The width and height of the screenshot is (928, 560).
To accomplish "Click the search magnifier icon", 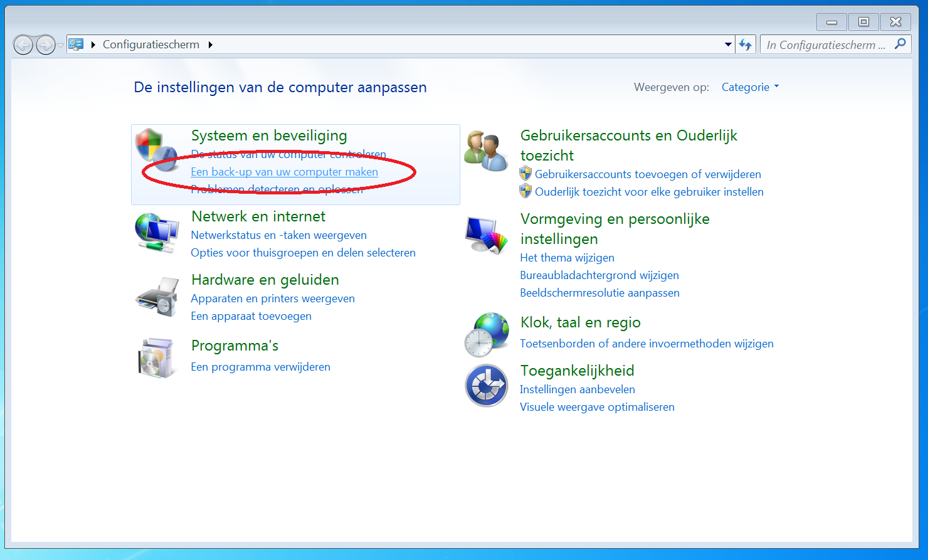I will [x=900, y=44].
